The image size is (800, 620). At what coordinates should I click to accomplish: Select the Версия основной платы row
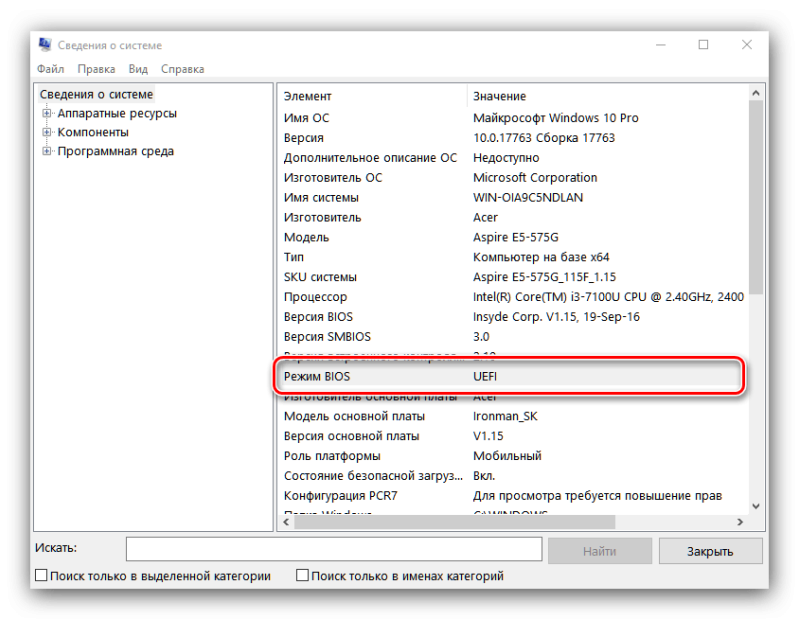point(513,436)
